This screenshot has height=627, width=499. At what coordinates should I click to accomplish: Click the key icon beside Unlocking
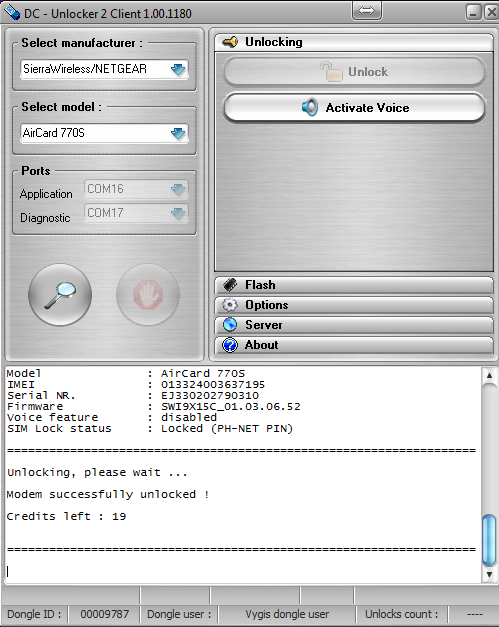pos(230,42)
